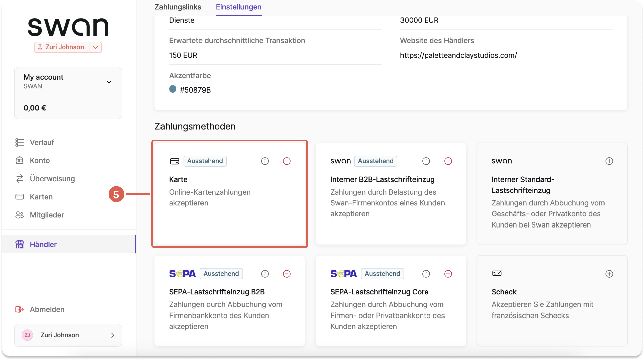
Task: Show info for SEPA-Lastschrifteinzug B2B
Action: click(265, 274)
